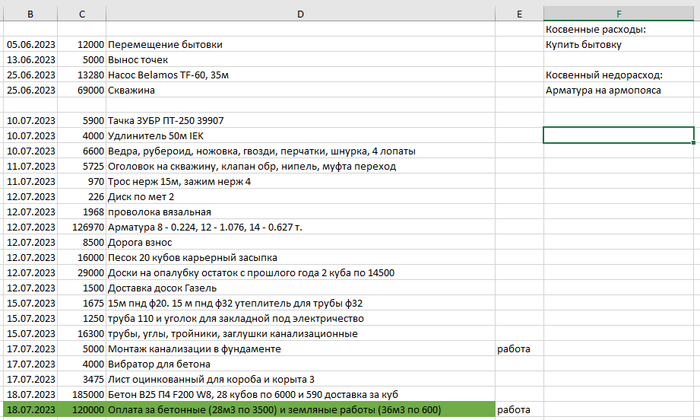Select the amount cell 185000 for Бетон
Image resolution: width=700 pixels, height=420 pixels.
[81, 395]
